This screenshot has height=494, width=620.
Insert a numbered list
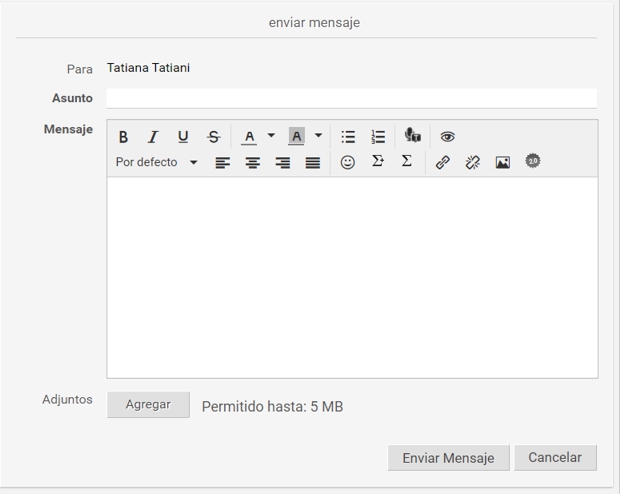378,137
